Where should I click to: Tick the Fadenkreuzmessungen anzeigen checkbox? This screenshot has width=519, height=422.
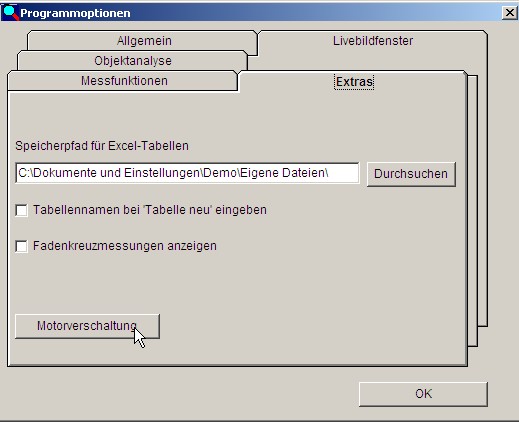tap(22, 246)
